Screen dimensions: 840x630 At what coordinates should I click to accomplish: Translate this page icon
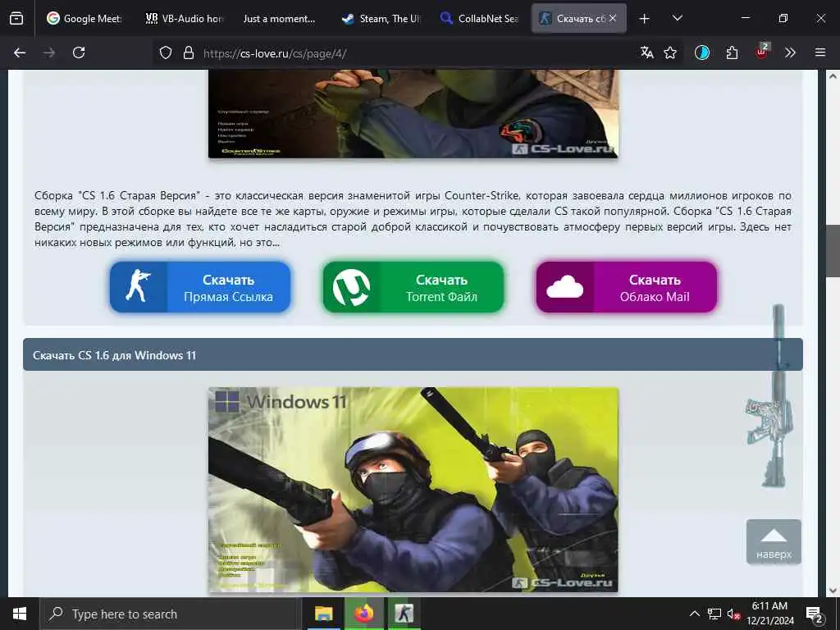[x=647, y=52]
